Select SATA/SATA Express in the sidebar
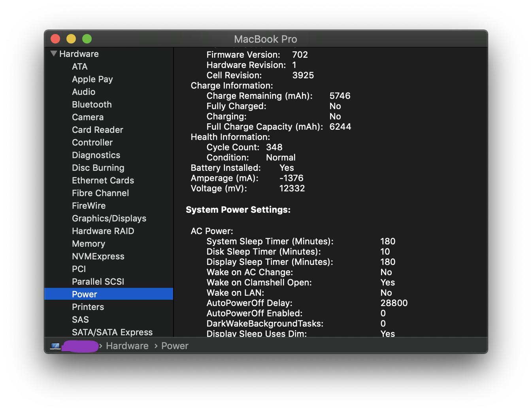This screenshot has height=412, width=532. coord(112,332)
